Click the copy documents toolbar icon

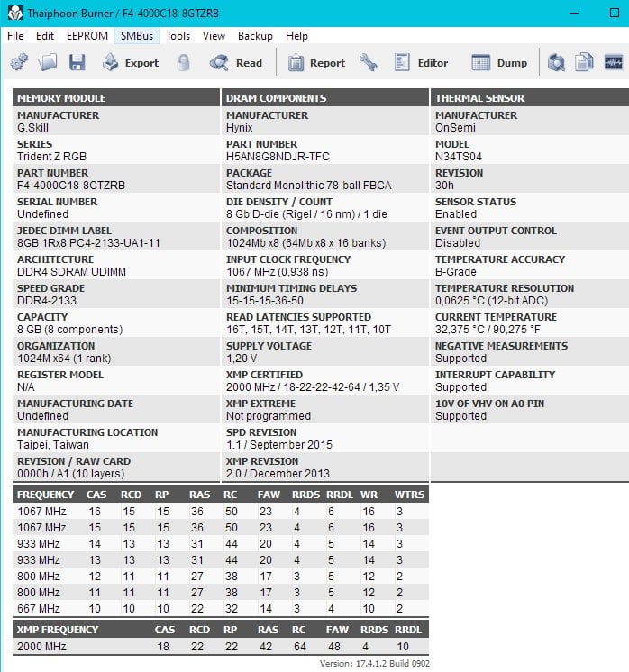point(585,62)
